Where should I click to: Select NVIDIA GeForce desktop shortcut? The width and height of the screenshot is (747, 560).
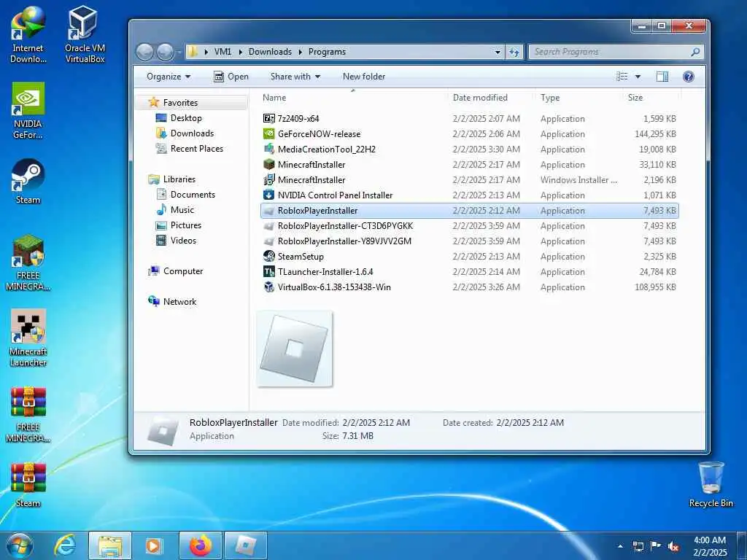click(28, 111)
